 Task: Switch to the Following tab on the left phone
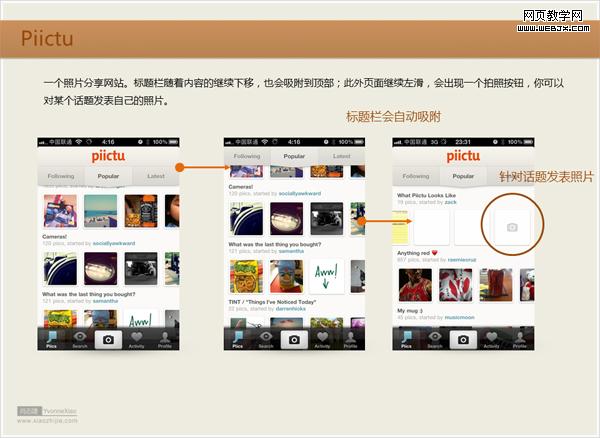pos(61,176)
